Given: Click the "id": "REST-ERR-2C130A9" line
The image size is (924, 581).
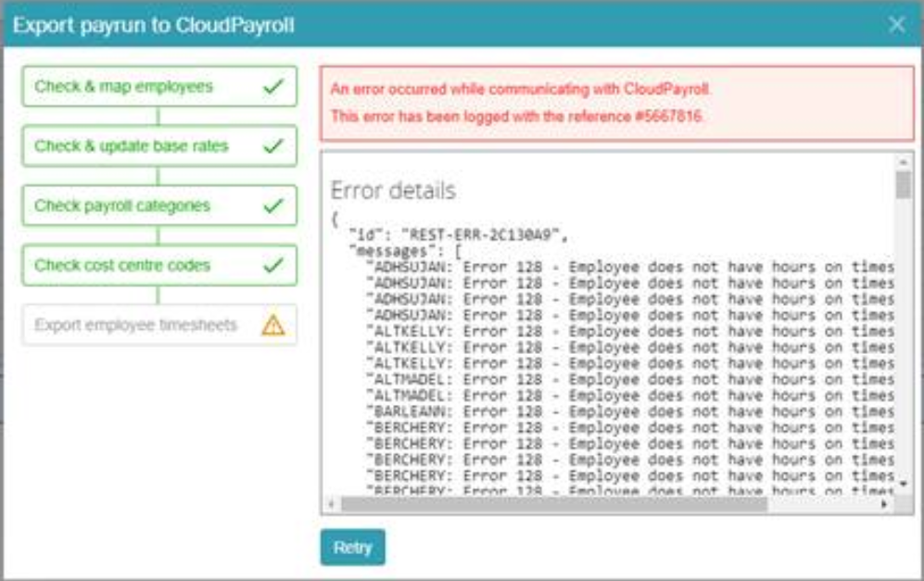Looking at the screenshot, I should pos(459,235).
